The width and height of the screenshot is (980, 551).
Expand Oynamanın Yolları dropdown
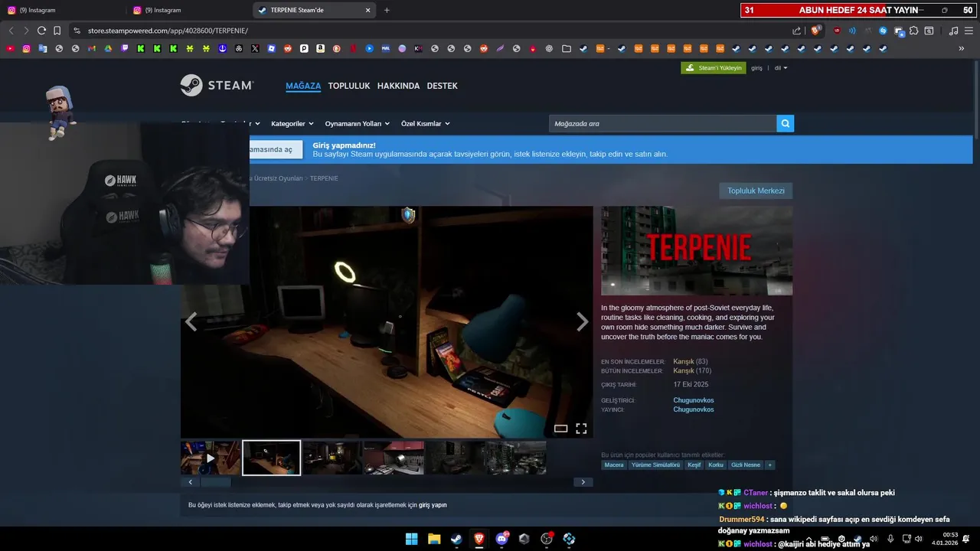pos(358,123)
